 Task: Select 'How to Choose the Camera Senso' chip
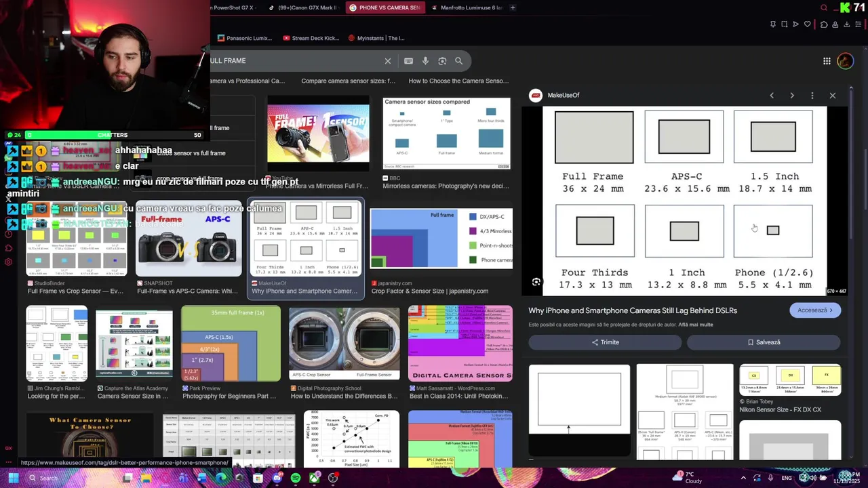[458, 81]
